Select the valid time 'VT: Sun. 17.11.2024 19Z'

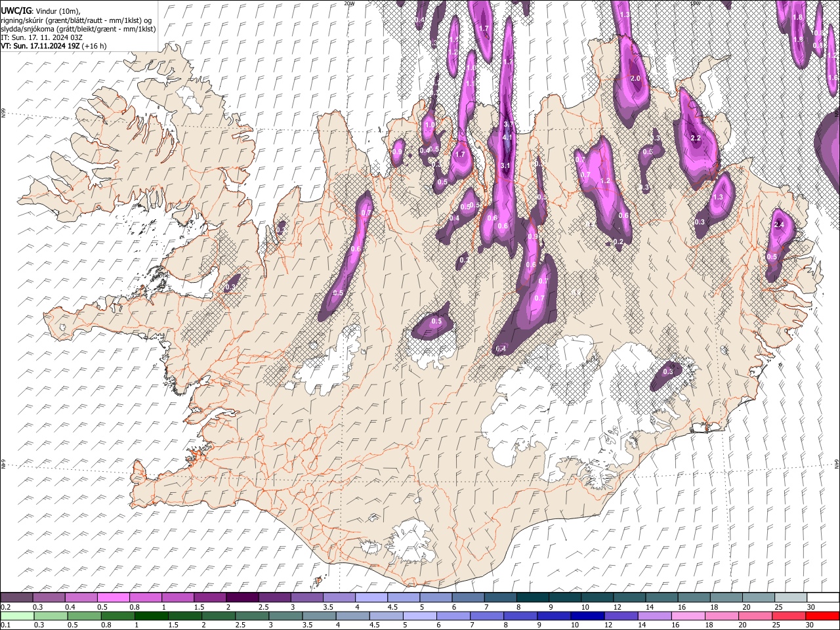click(40, 47)
